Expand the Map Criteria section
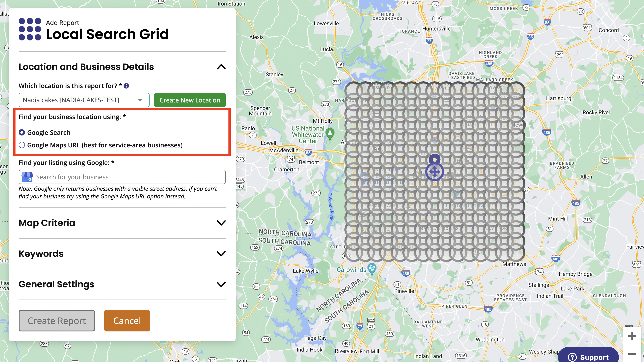644x362 pixels. tap(221, 223)
